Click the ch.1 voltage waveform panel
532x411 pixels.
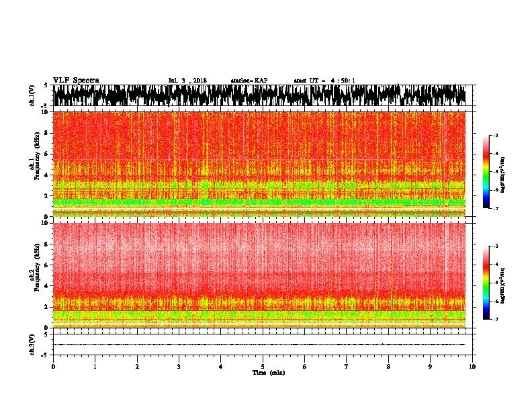[263, 95]
